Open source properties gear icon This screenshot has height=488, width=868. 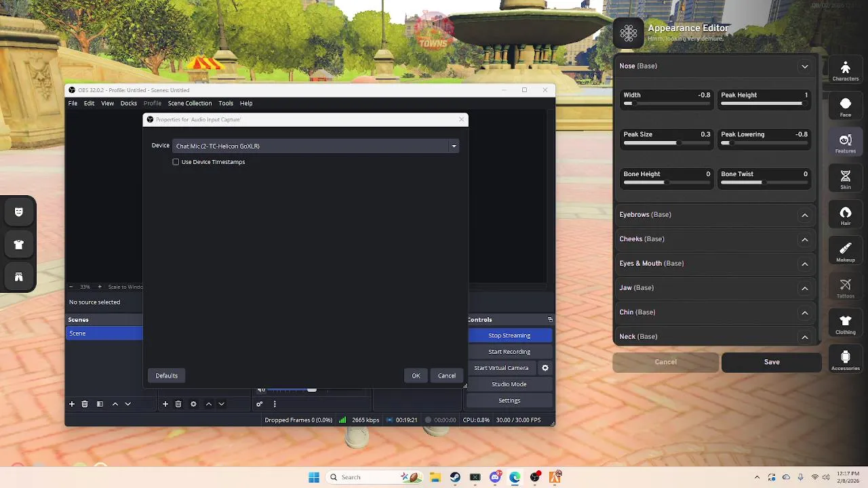[x=193, y=404]
